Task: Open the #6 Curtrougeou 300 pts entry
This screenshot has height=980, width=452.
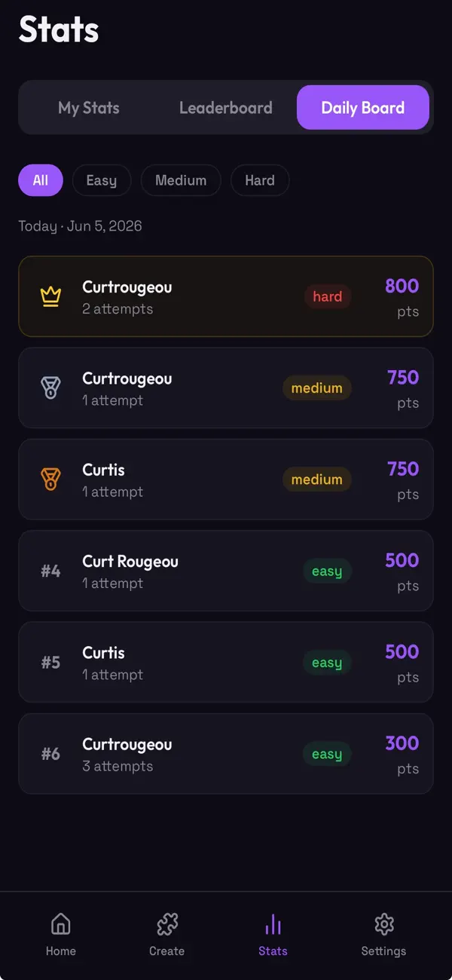Action: (226, 754)
